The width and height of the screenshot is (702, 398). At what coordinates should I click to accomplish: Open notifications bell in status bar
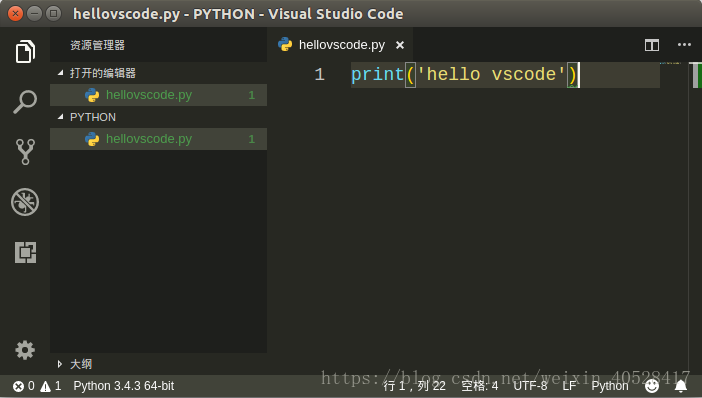point(681,385)
